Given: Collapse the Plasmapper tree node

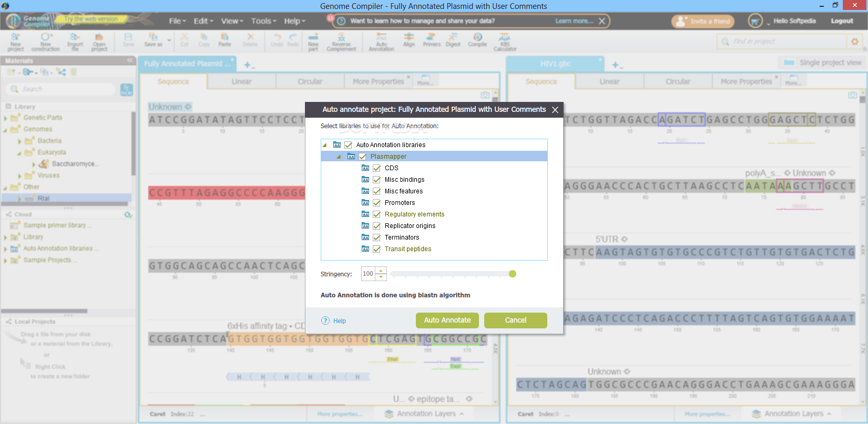Looking at the screenshot, I should [339, 157].
